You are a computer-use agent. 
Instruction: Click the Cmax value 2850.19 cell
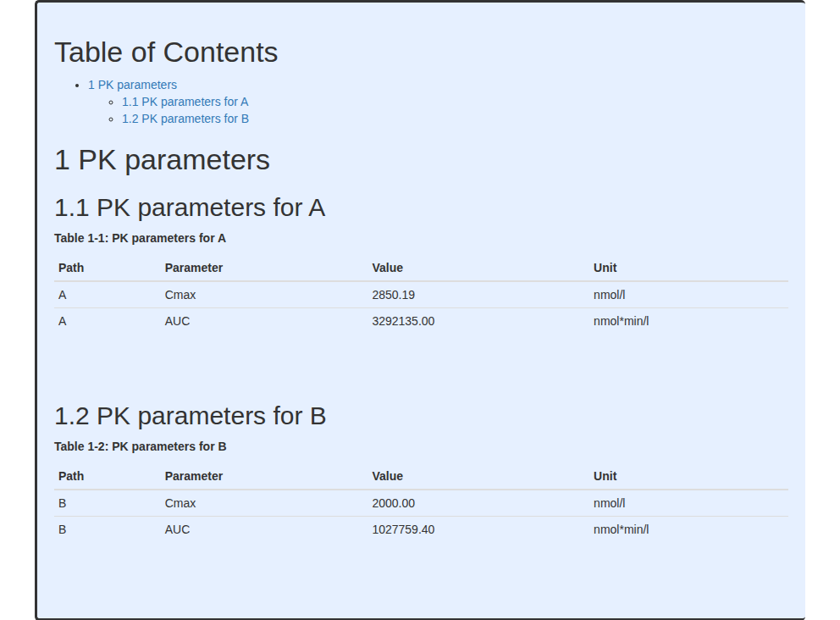[x=393, y=296]
